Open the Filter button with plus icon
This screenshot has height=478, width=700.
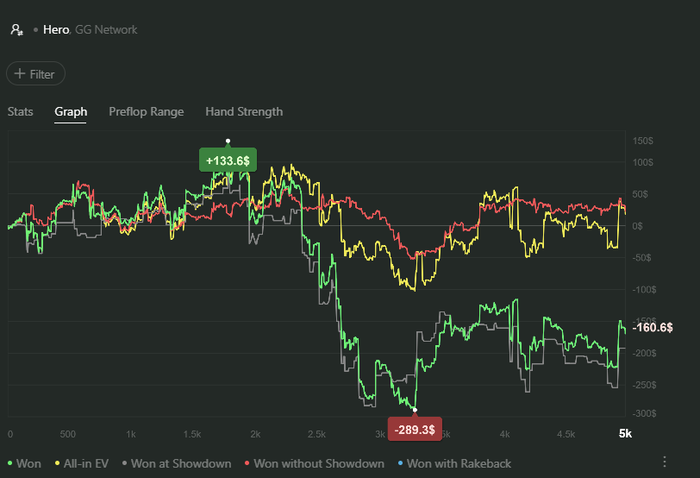[36, 73]
